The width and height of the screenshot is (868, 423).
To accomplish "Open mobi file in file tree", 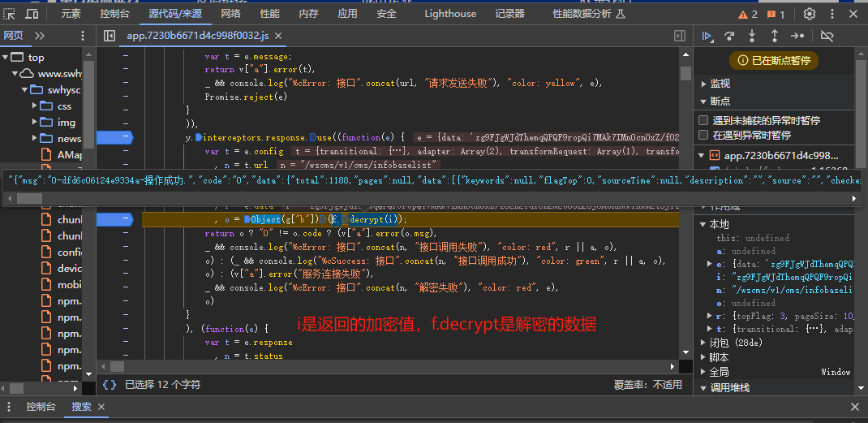I will point(63,285).
